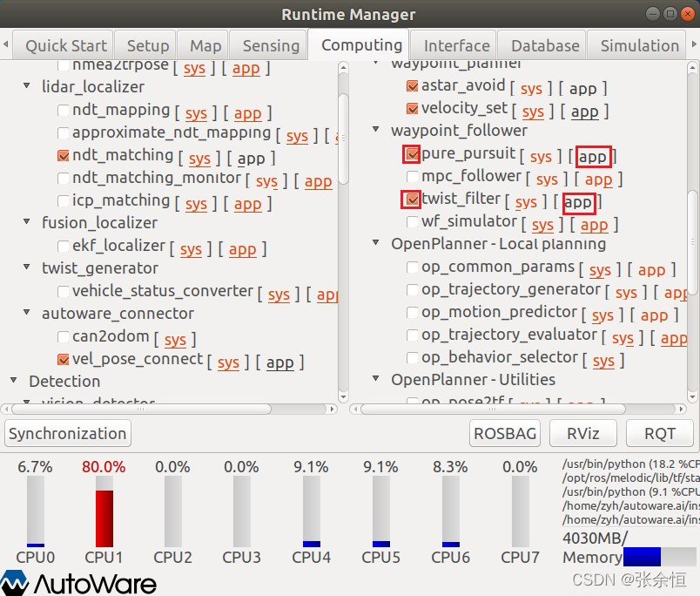Open the Setup tab

click(145, 45)
